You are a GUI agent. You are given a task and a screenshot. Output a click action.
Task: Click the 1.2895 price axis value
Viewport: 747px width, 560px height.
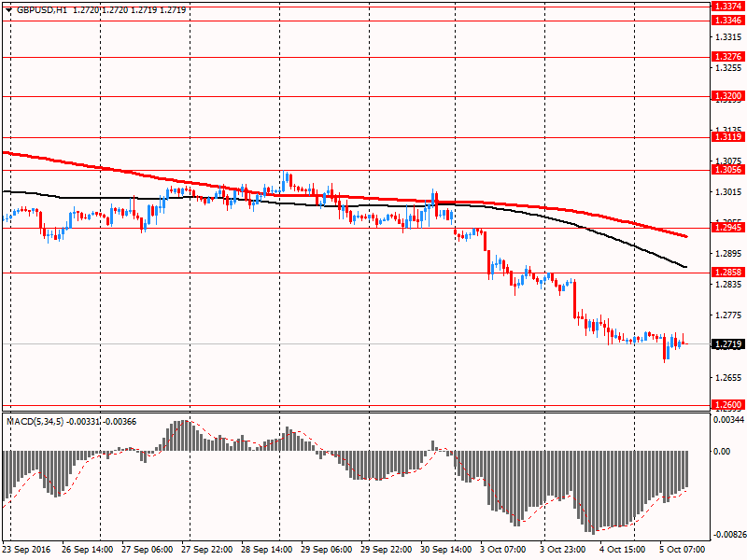[x=729, y=254]
